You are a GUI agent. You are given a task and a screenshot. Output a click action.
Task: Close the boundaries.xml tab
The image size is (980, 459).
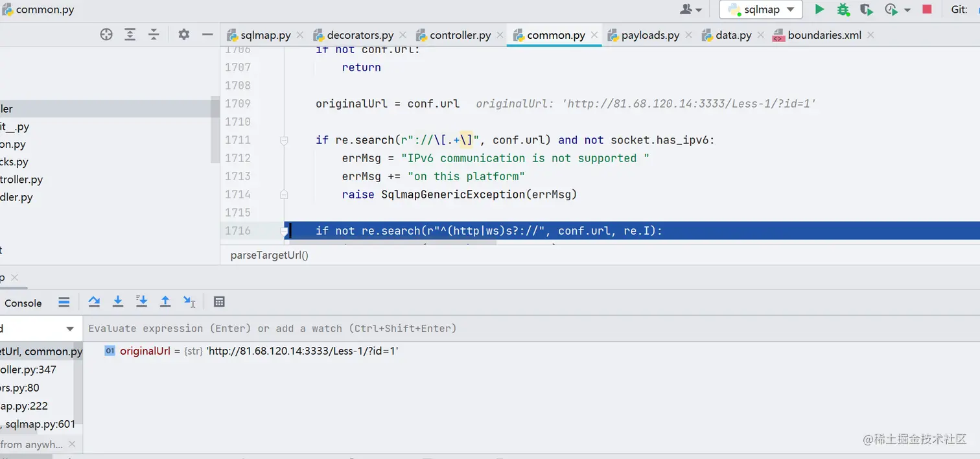(x=870, y=35)
